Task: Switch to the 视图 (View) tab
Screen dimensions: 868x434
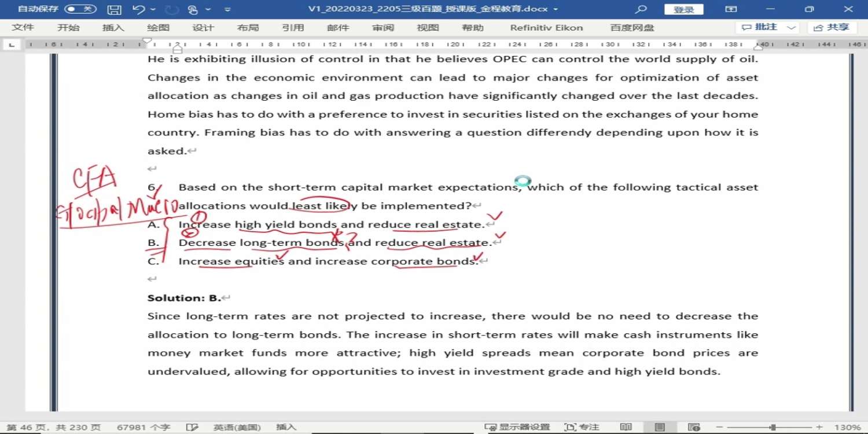Action: pyautogui.click(x=428, y=28)
